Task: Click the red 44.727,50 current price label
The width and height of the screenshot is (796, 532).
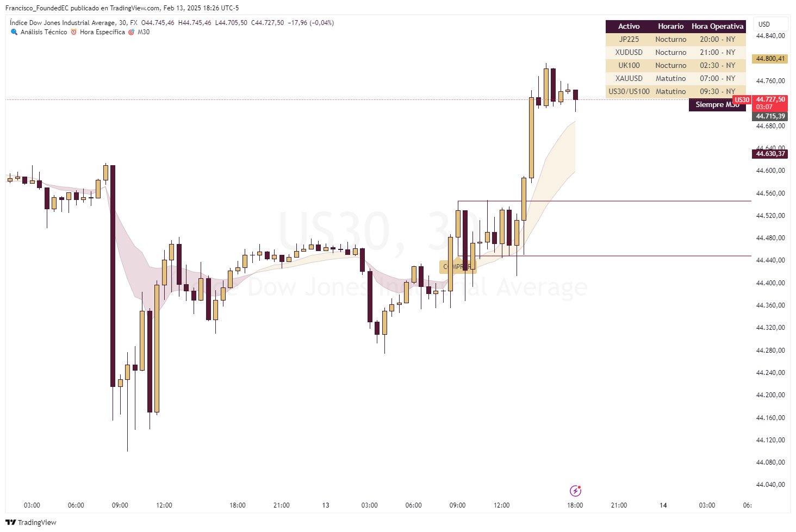Action: [x=770, y=100]
